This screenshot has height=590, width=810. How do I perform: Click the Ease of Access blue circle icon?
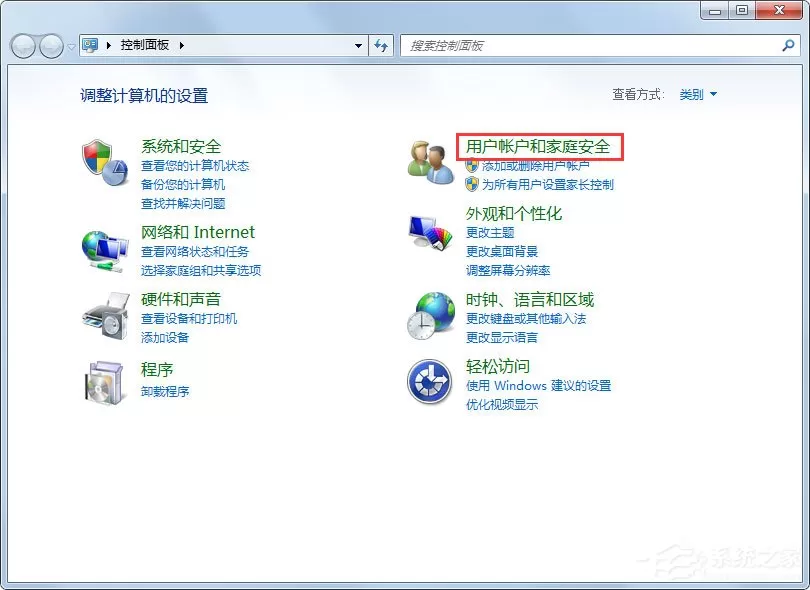429,382
